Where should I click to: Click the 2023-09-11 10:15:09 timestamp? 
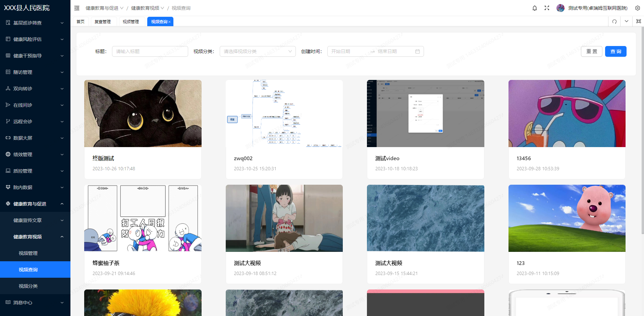tap(538, 273)
